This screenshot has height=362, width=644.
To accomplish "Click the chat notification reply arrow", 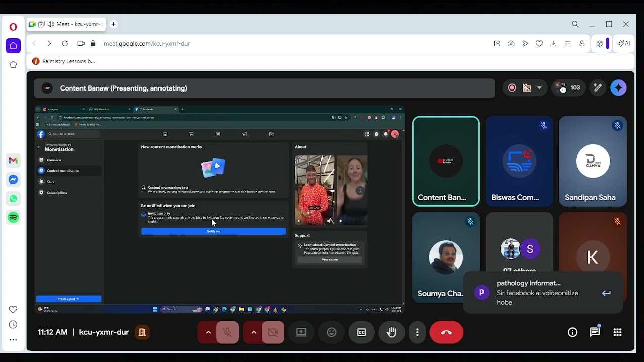I will click(606, 293).
